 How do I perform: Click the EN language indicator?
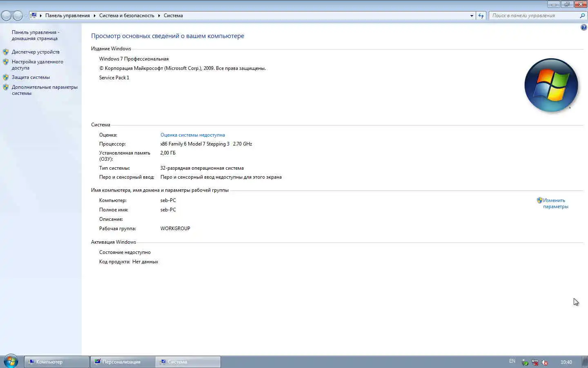coord(512,361)
